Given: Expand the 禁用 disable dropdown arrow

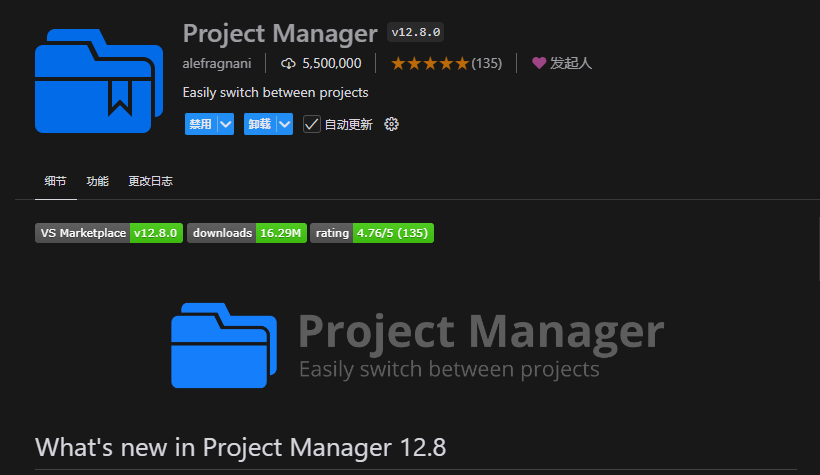Looking at the screenshot, I should click(225, 124).
